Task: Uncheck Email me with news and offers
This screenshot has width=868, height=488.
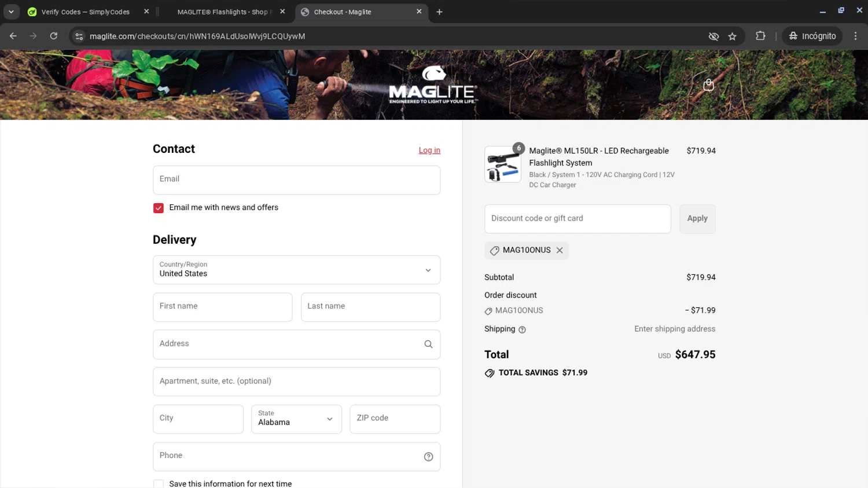Action: coord(159,208)
